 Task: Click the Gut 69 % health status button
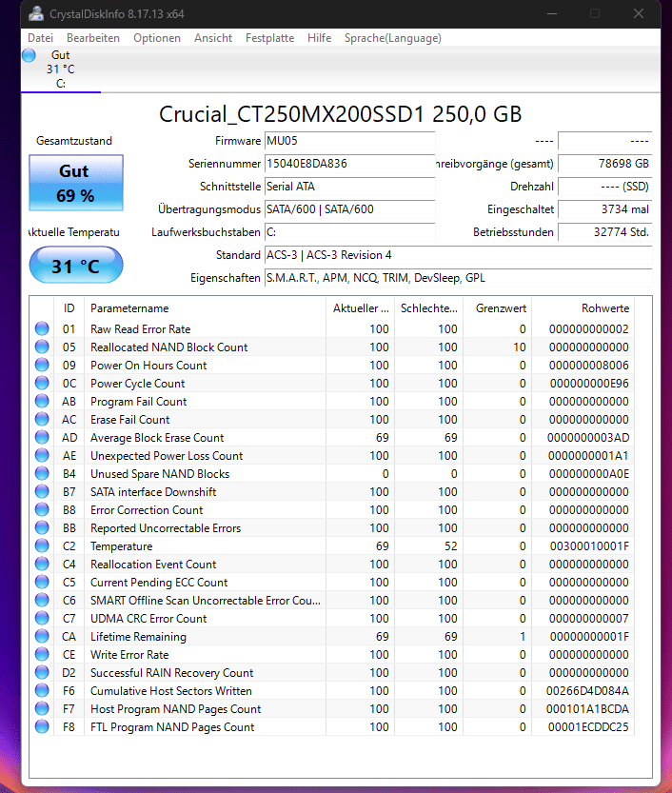point(76,183)
